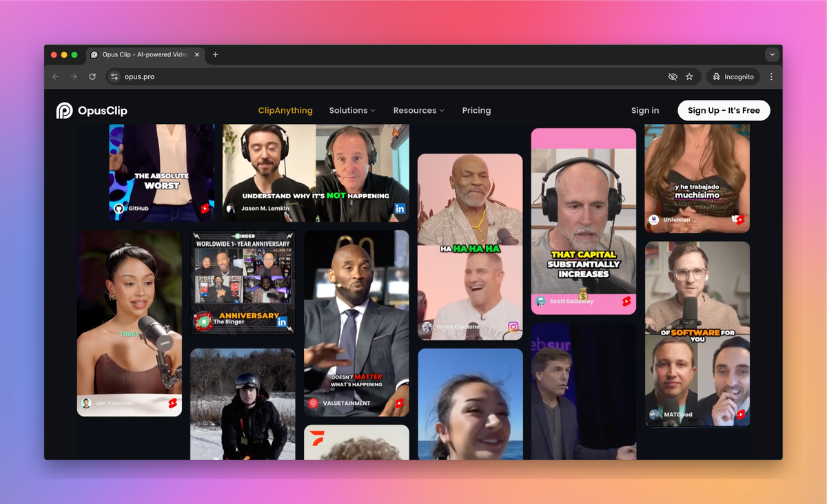Click 'Univision' channel name
Screen dimensions: 827x504
point(677,220)
